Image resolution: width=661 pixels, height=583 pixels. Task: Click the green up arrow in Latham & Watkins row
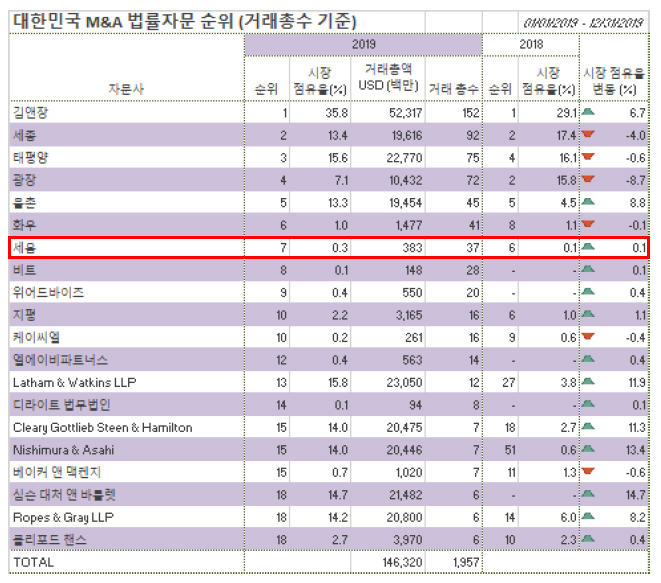click(588, 382)
